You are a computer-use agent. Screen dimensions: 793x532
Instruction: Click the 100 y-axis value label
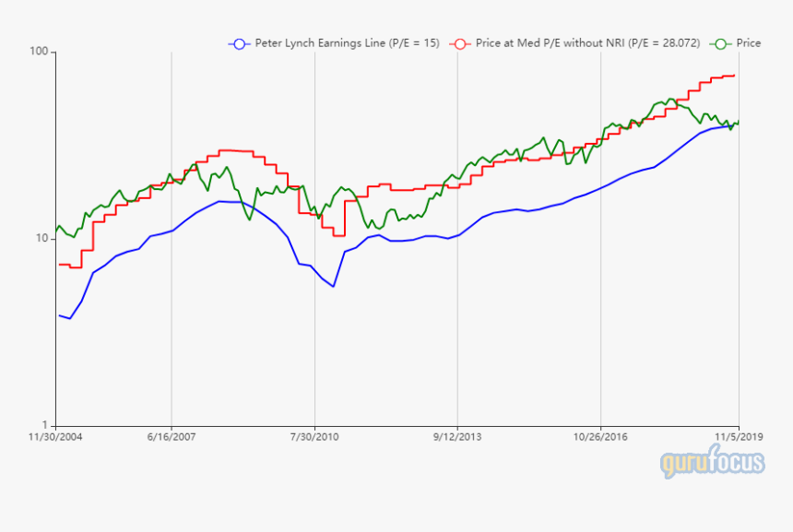point(39,52)
